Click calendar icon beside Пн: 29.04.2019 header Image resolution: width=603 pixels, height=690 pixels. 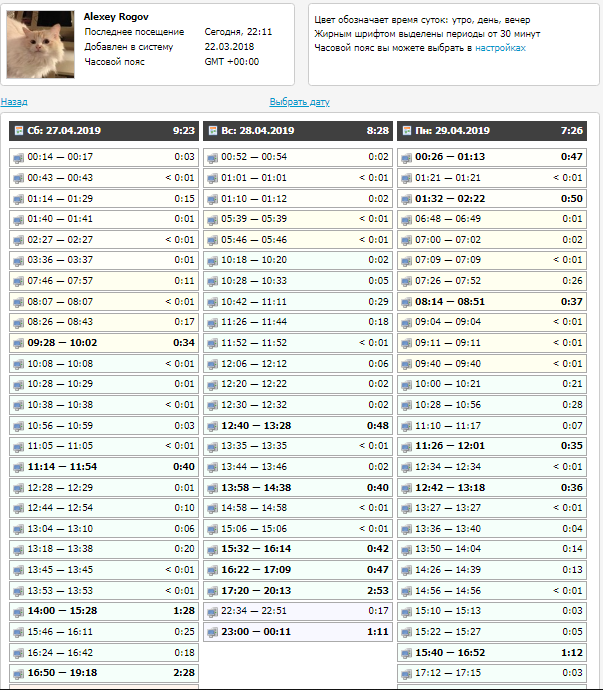click(406, 131)
